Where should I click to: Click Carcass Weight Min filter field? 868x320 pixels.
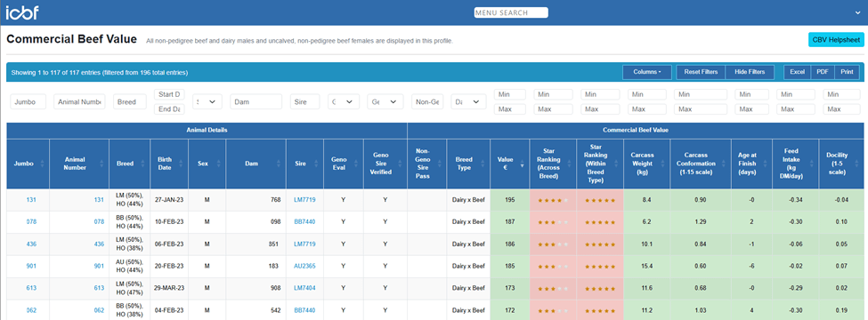click(647, 94)
